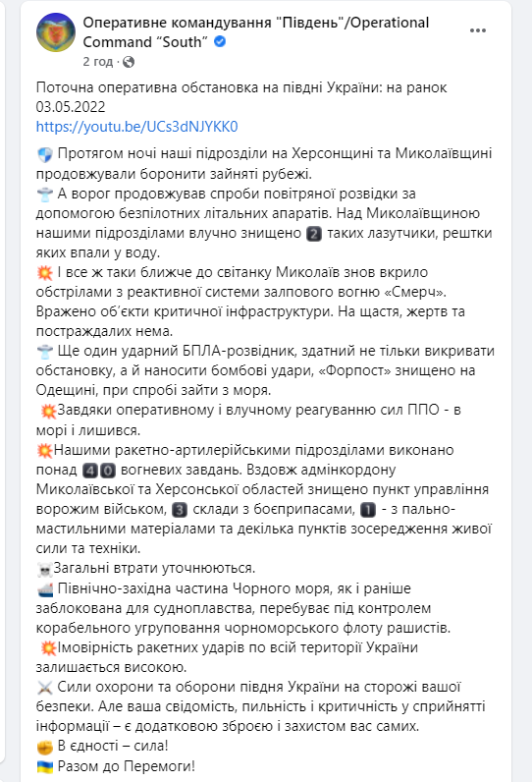
Task: Click the globe public audience icon
Action: point(129,62)
